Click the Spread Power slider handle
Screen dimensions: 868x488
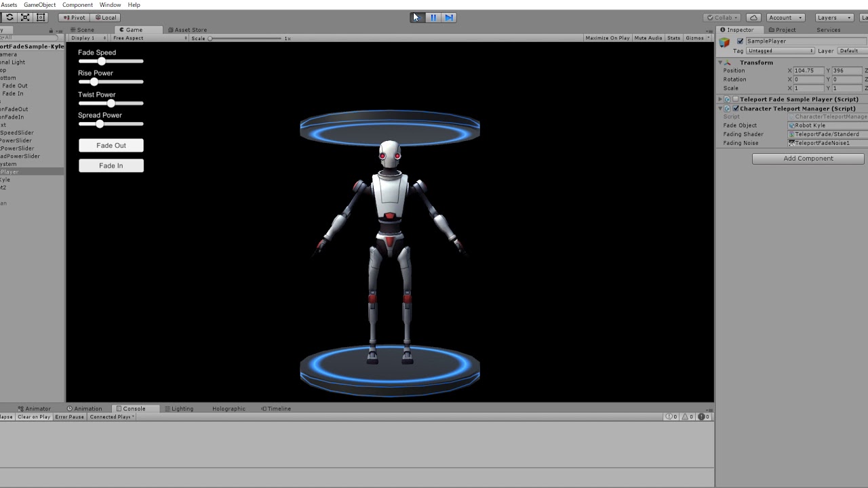(100, 124)
